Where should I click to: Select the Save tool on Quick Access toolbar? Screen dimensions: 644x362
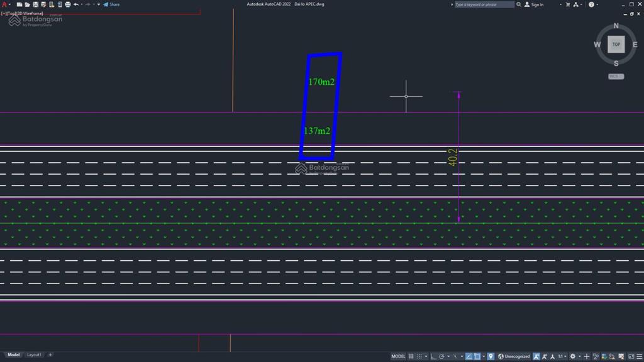[36, 4]
